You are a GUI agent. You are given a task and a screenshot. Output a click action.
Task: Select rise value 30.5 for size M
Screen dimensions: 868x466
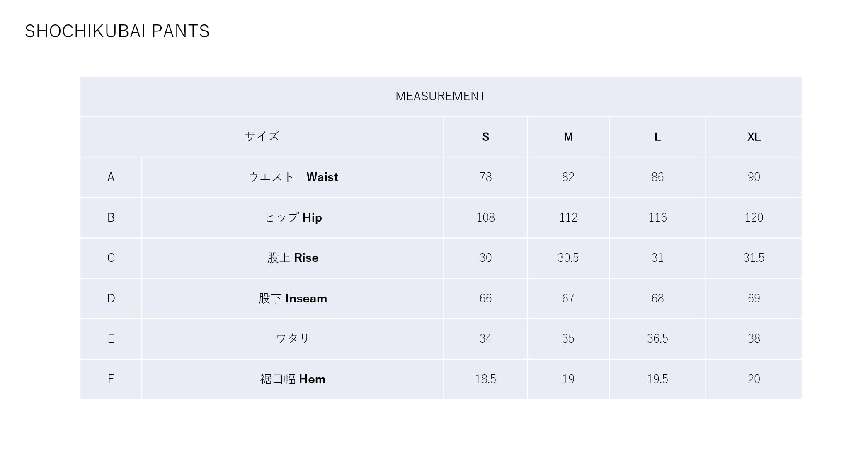(568, 258)
